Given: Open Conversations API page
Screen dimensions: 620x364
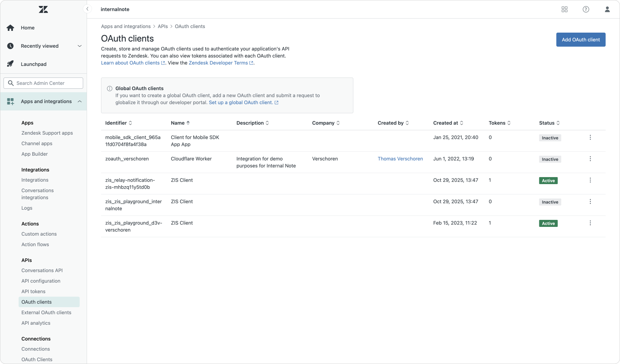Looking at the screenshot, I should (x=42, y=270).
